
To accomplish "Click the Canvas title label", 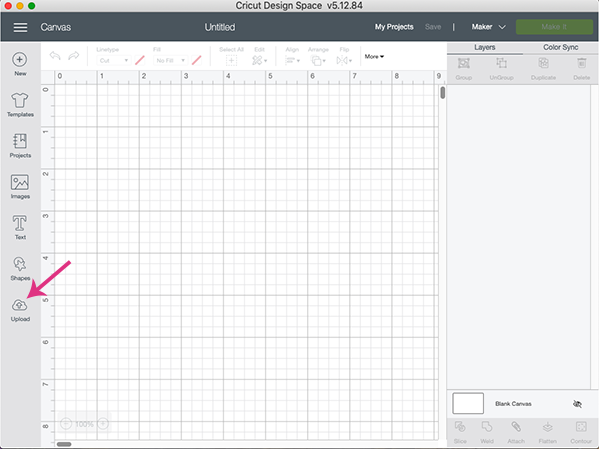I will point(56,27).
